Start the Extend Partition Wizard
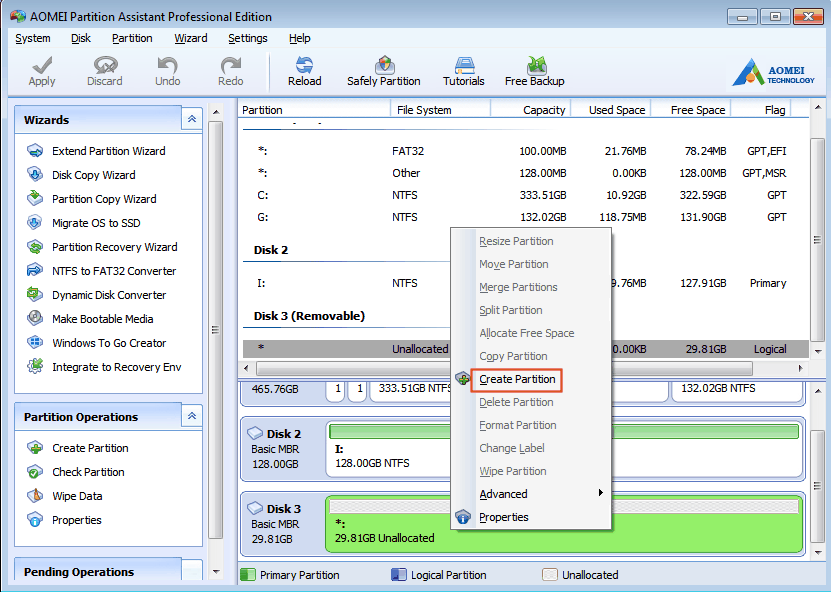This screenshot has width=831, height=592. 109,151
